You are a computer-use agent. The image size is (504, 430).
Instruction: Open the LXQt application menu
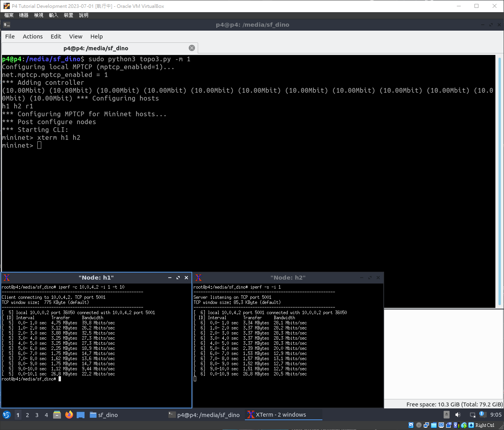pos(6,415)
